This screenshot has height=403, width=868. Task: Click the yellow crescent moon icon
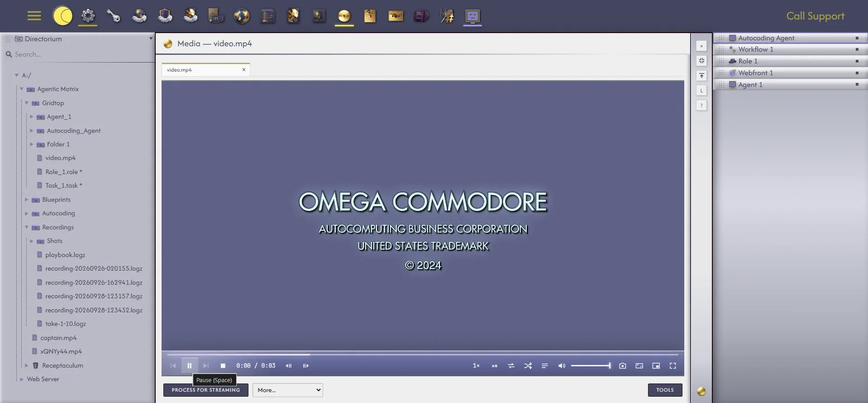coord(62,16)
